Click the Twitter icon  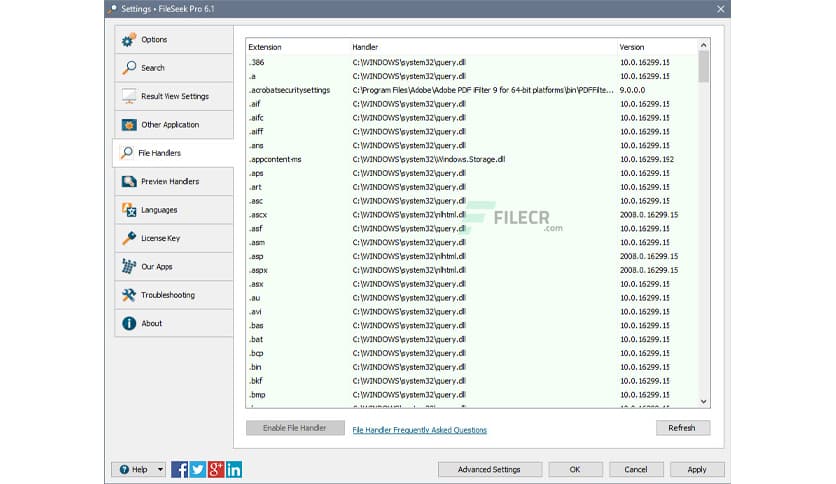click(x=198, y=470)
